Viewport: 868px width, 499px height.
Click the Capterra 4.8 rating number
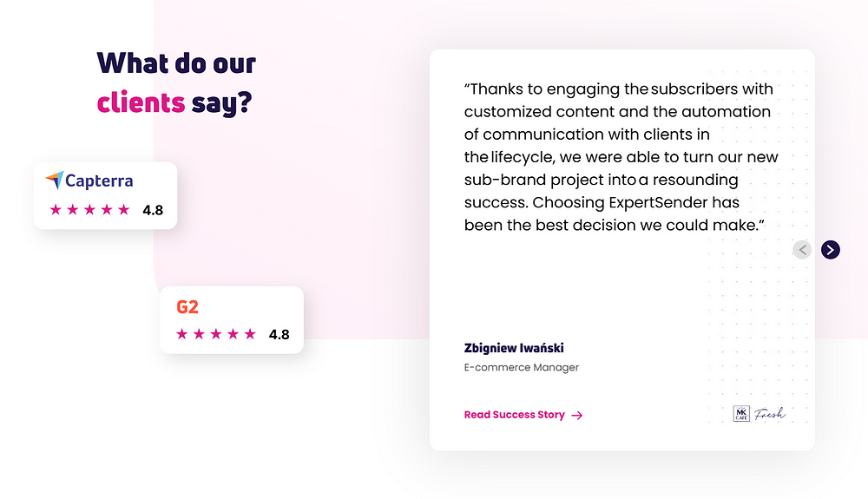153,210
